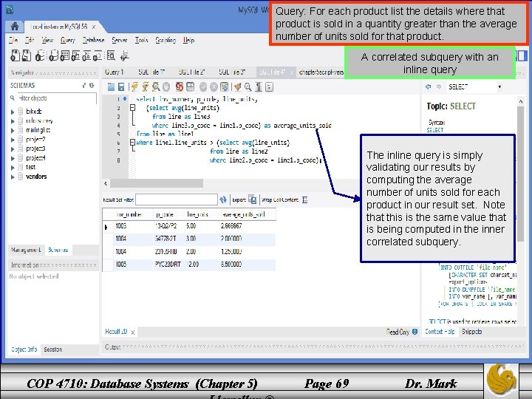Open the Database menu

tap(93, 40)
